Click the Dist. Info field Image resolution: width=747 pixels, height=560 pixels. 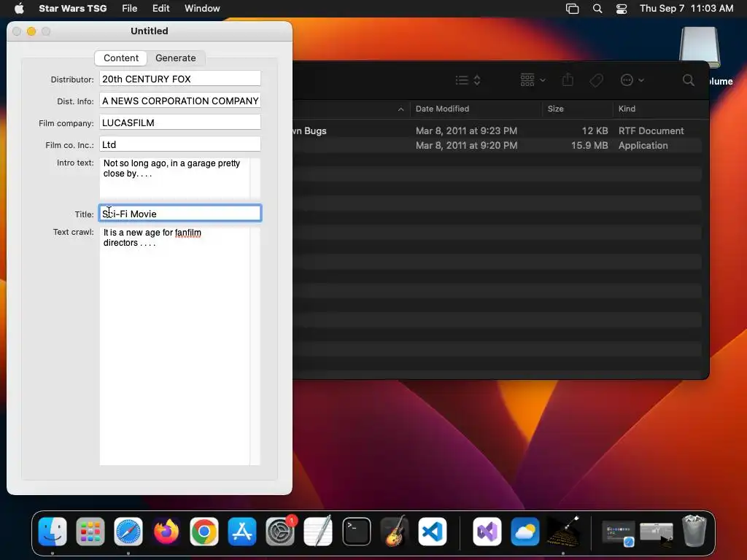click(x=180, y=101)
